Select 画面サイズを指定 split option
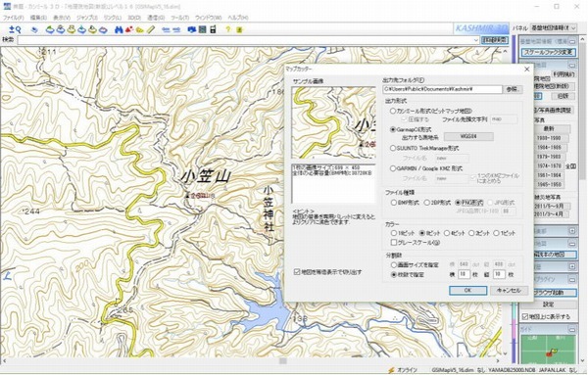The image size is (588, 375). click(x=394, y=265)
